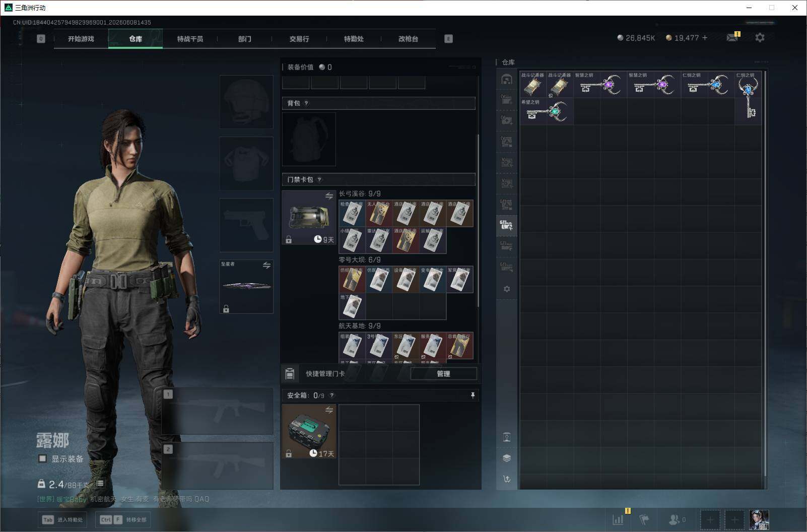Click the flag icon in bottom bar
Viewport: 807px width, 532px height.
(x=644, y=519)
